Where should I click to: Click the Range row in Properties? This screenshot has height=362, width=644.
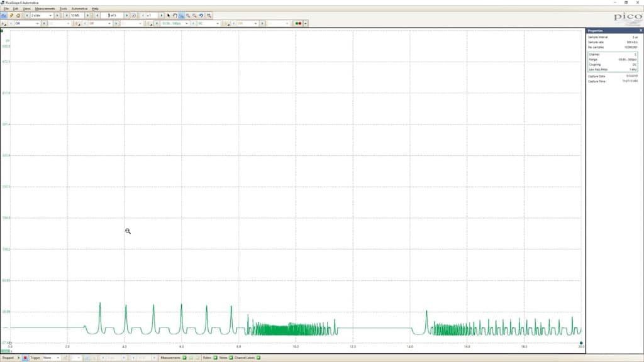613,60
